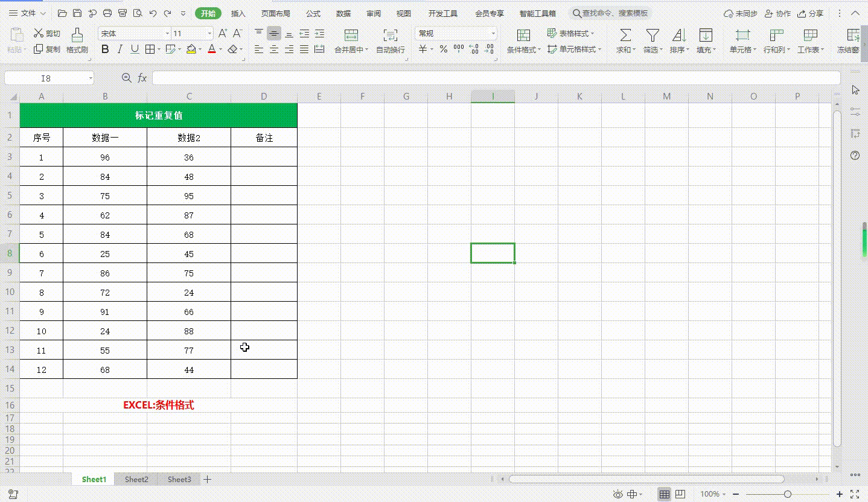Viewport: 868px width, 502px height.
Task: Open the number format dropdown showing 常规
Action: click(493, 34)
